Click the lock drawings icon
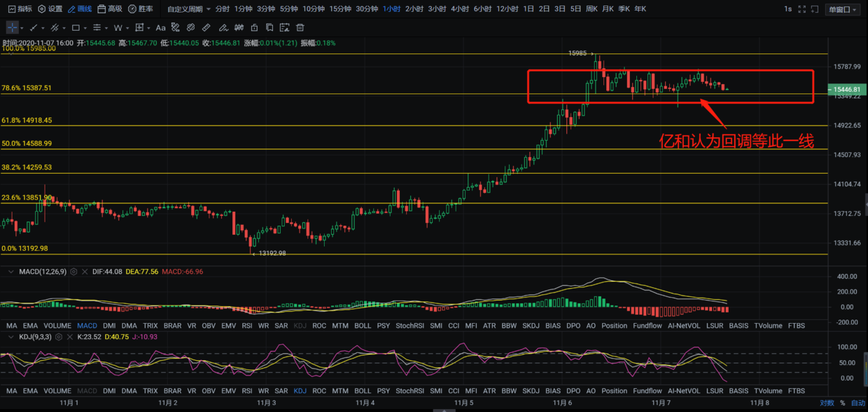The height and width of the screenshot is (412, 868). (x=253, y=27)
